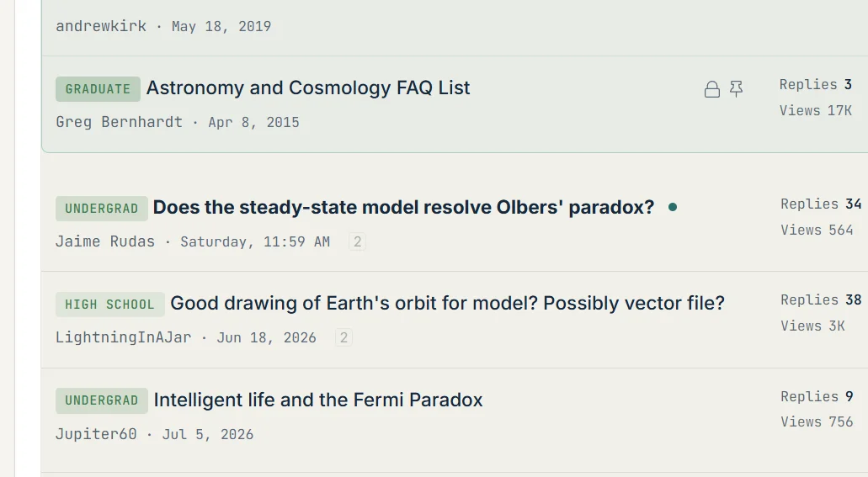
Task: View Greg Bernhardt's profile
Action: point(119,122)
